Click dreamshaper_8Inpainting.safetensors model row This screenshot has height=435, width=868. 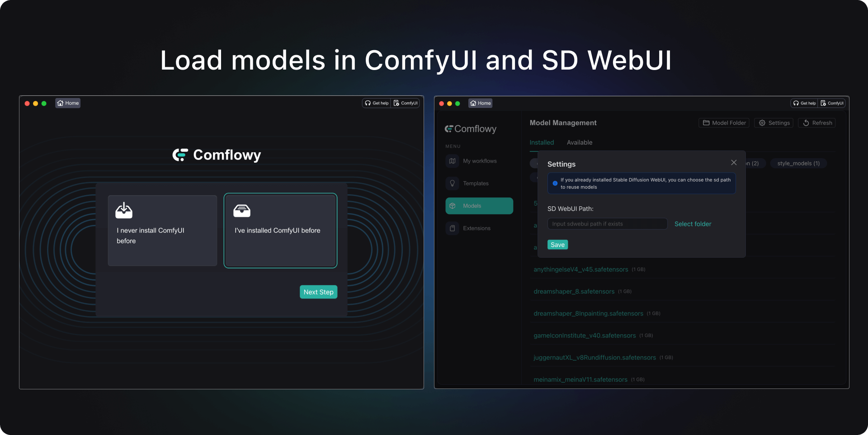click(x=683, y=313)
